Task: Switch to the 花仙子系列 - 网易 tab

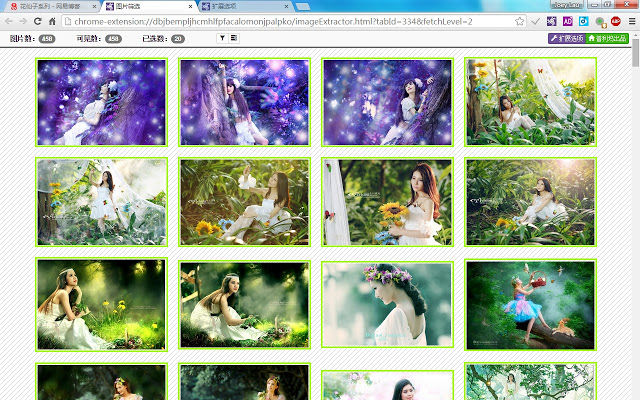Action: [51, 7]
